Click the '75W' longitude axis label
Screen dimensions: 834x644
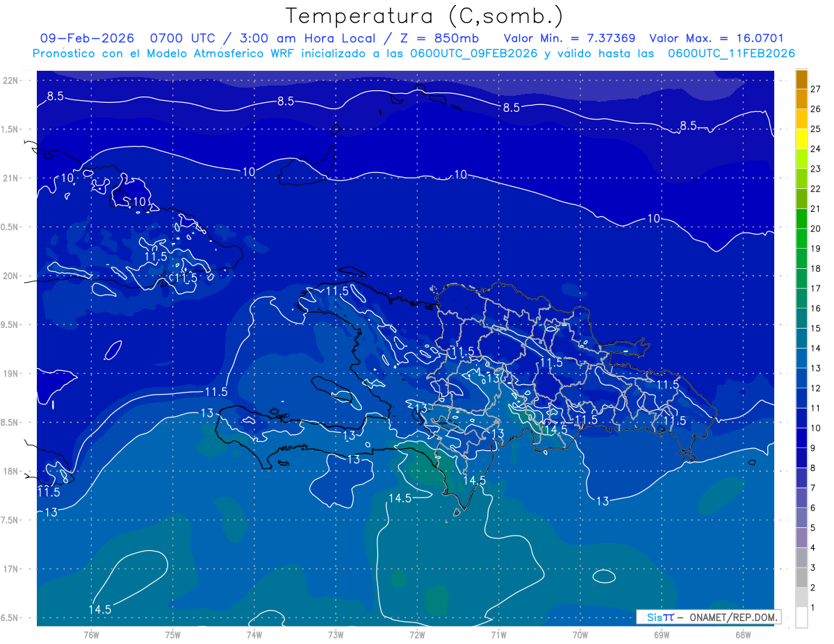click(173, 634)
